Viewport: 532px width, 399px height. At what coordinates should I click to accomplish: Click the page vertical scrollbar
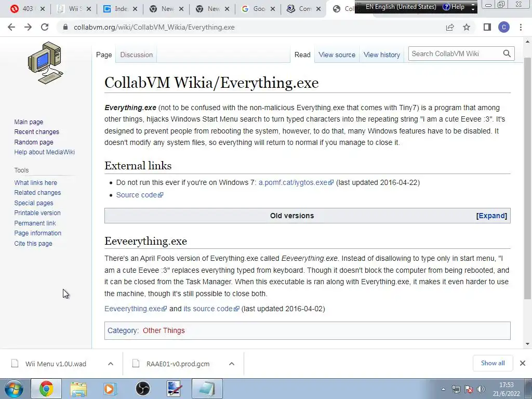coord(527,179)
